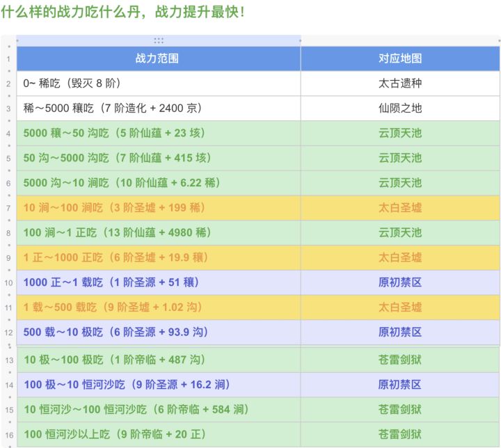Select 苍雷剑狱 in row 13
This screenshot has height=448, width=501.
pyautogui.click(x=400, y=360)
